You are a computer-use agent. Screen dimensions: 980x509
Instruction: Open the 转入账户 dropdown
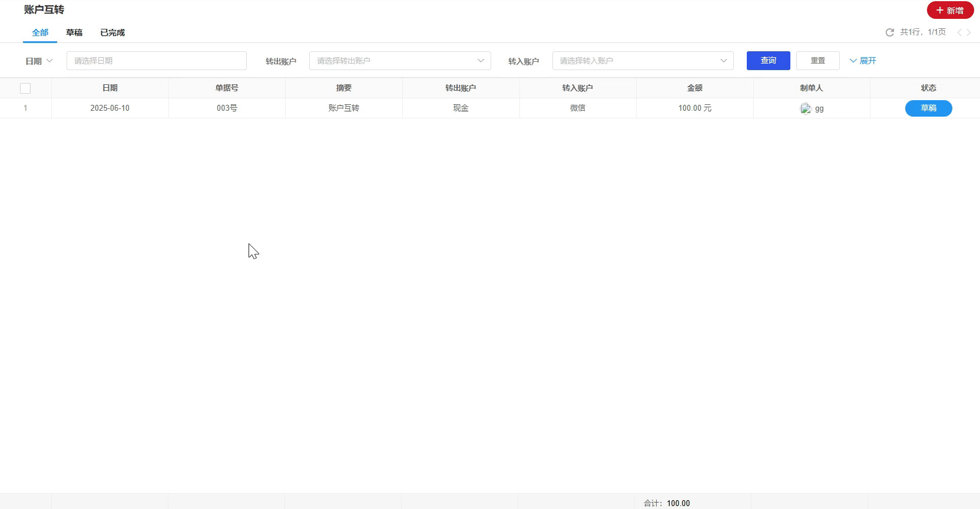[643, 61]
